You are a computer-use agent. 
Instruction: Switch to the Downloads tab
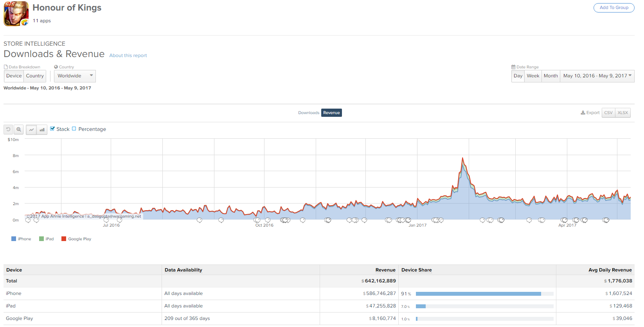(x=309, y=113)
